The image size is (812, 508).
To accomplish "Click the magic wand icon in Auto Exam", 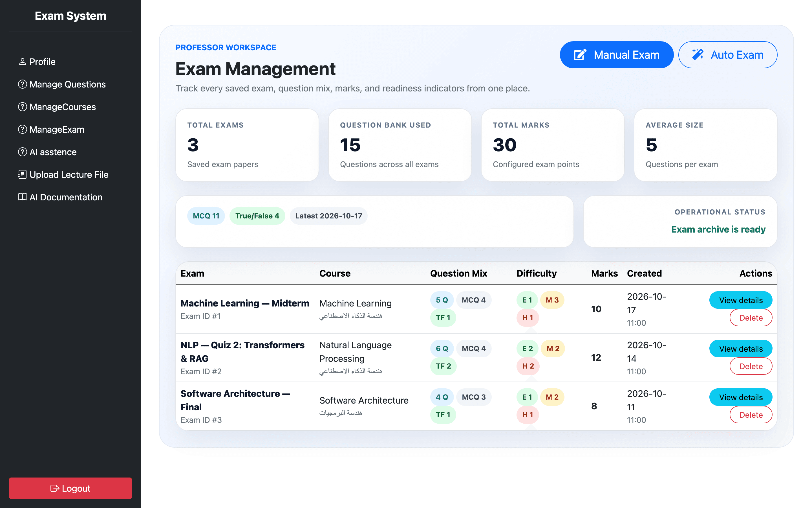I will tap(698, 55).
